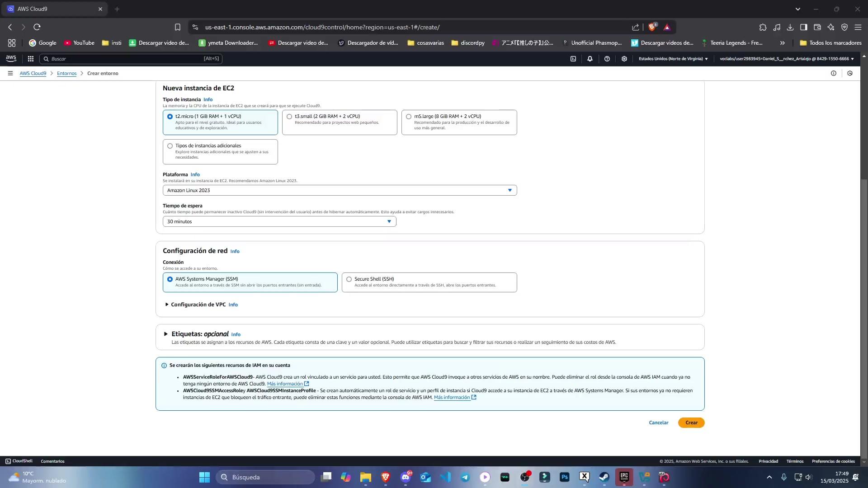Select the t3.small instance type
Viewport: 868px width, 488px height.
289,117
